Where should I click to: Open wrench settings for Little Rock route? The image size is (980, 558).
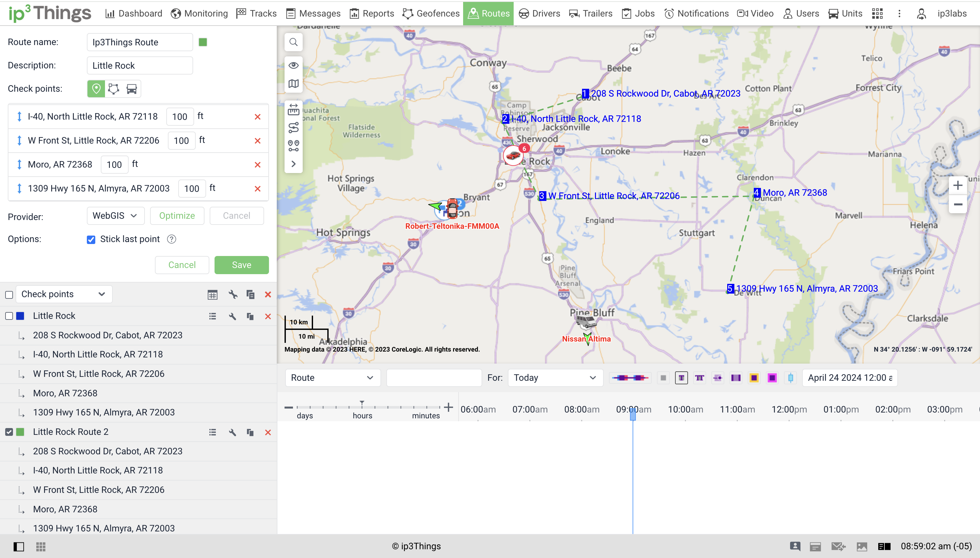coord(232,316)
